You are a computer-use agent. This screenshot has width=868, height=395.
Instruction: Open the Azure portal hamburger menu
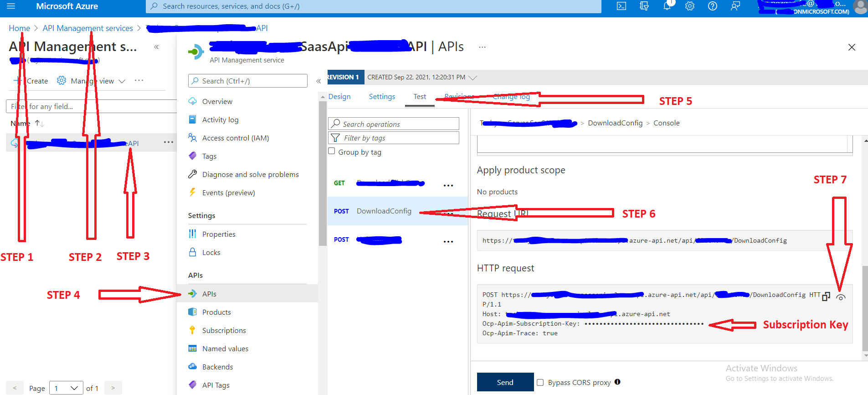[x=11, y=6]
